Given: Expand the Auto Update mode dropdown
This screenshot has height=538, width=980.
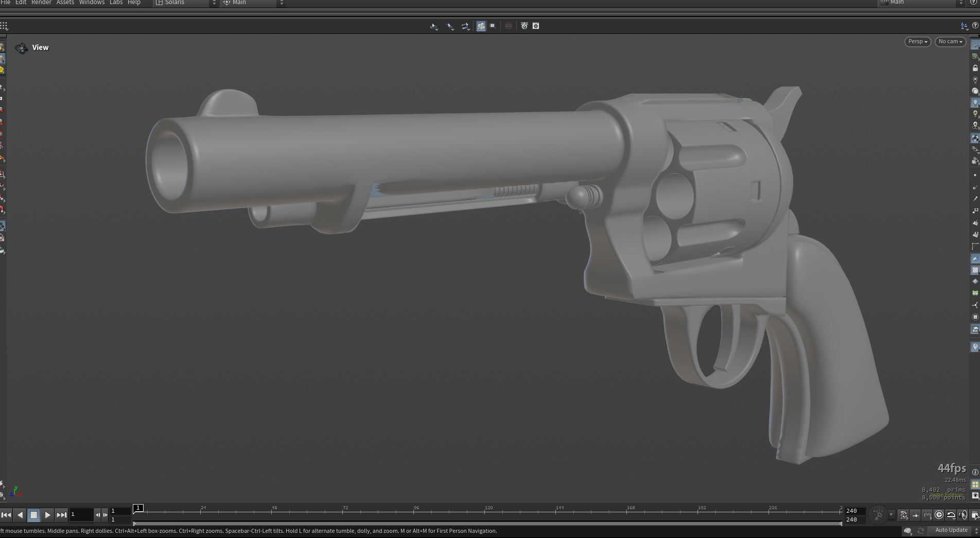Looking at the screenshot, I should point(976,530).
